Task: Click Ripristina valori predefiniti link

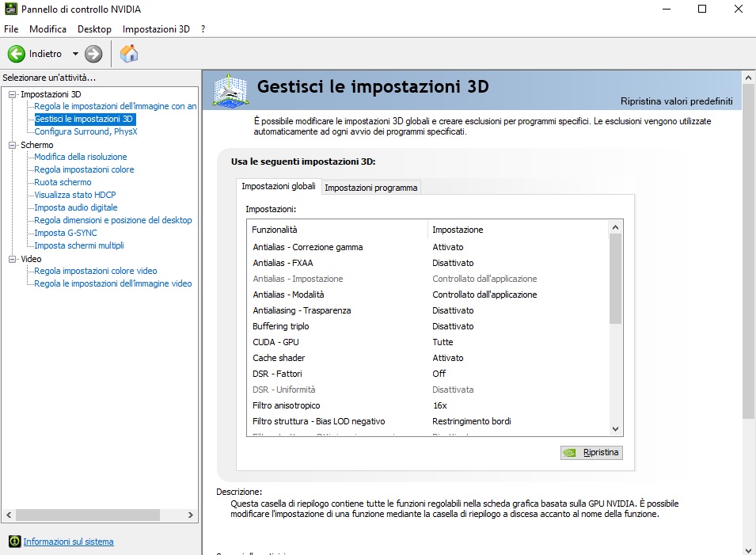Action: [x=677, y=101]
